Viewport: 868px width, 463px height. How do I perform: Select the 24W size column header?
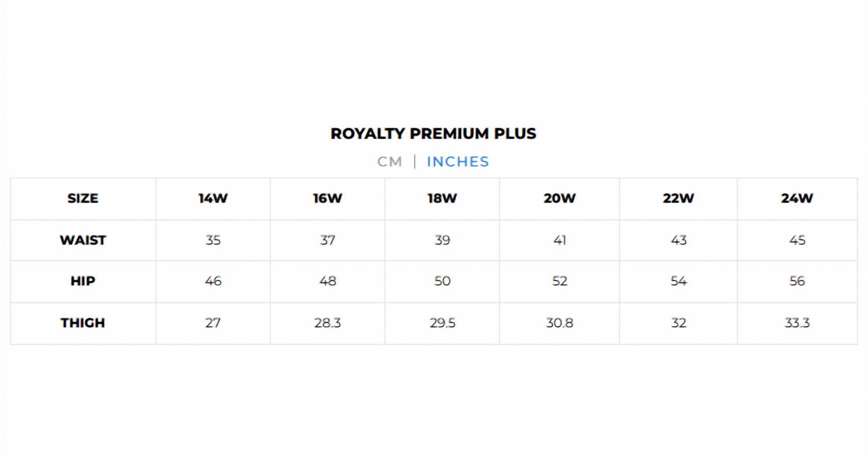[x=797, y=198]
